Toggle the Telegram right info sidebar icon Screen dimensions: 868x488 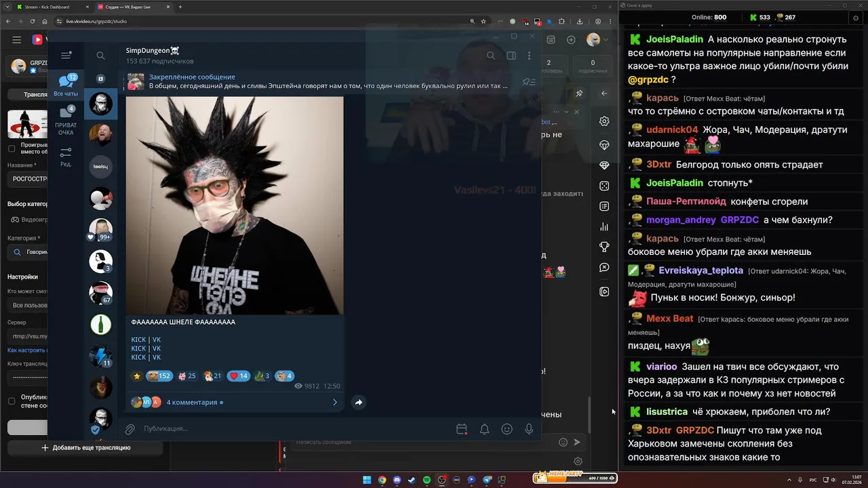pos(511,56)
